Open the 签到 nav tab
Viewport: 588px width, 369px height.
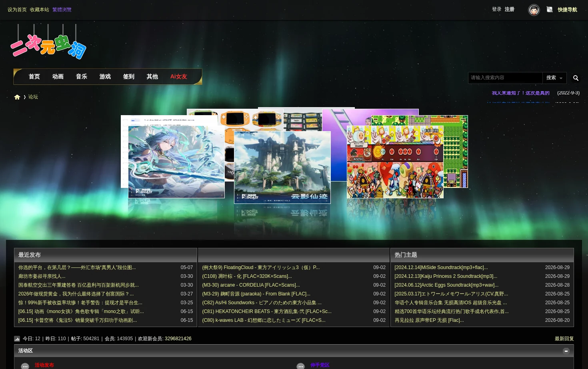point(129,76)
